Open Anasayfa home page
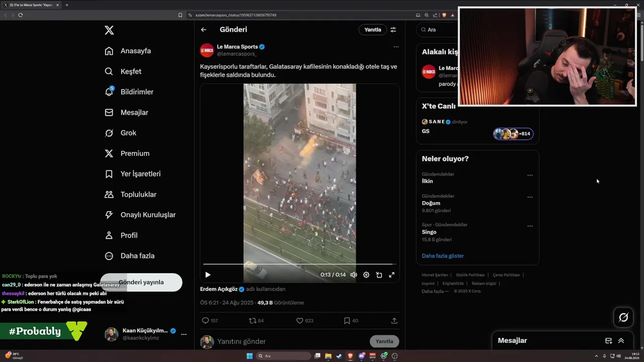Screen dimensions: 644x362 click(128, 51)
